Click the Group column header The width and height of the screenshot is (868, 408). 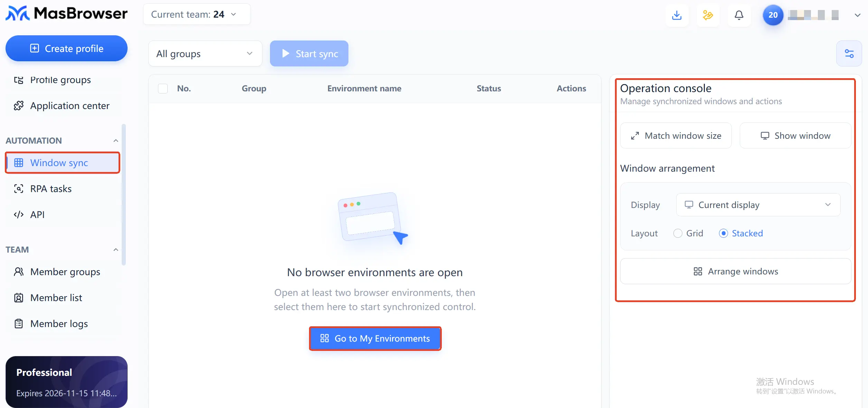(x=254, y=89)
